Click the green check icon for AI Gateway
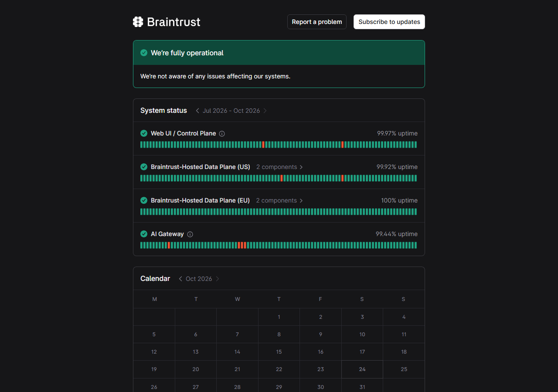The image size is (558, 392). (x=144, y=234)
